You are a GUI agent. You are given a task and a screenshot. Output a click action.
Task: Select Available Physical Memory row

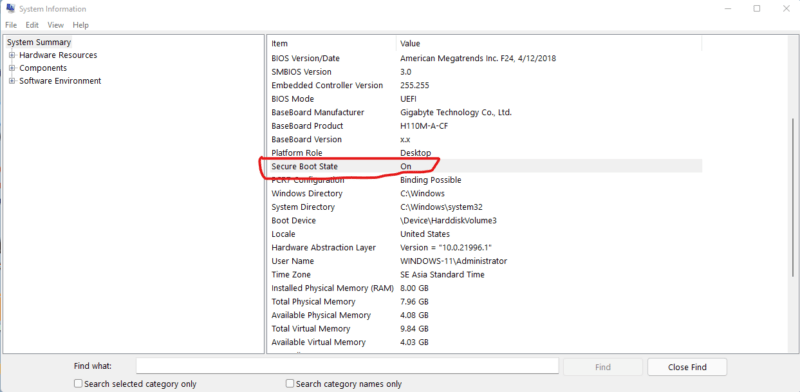485,315
